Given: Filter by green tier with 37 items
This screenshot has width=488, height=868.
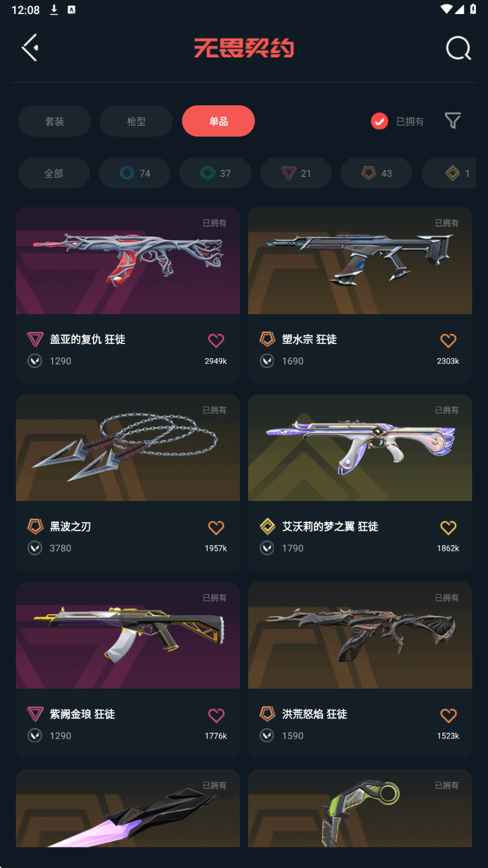Looking at the screenshot, I should [215, 173].
